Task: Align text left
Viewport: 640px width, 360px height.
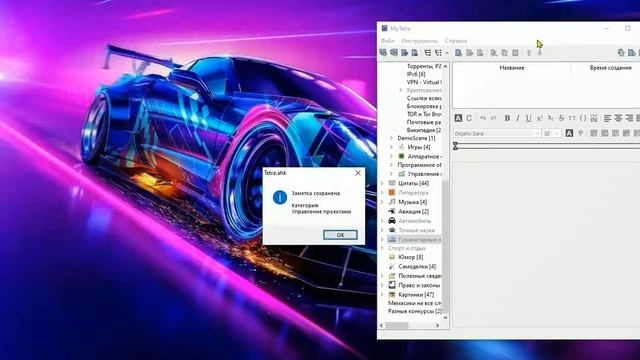Action: coord(607,118)
